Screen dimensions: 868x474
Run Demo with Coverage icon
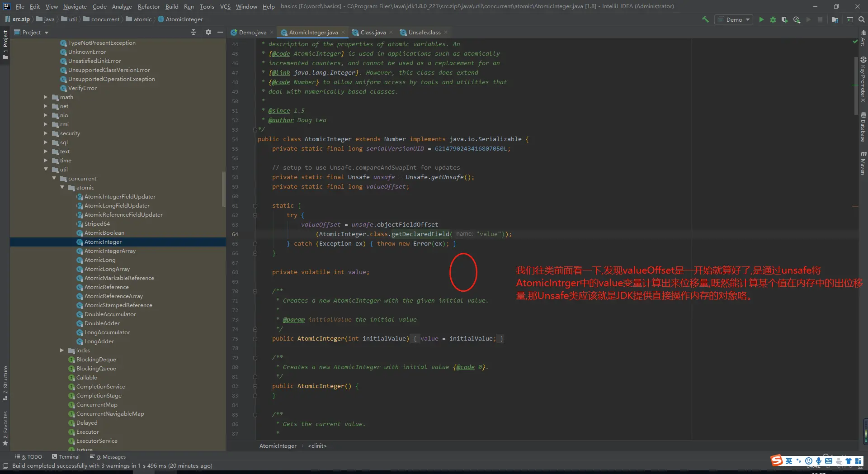pyautogui.click(x=785, y=19)
